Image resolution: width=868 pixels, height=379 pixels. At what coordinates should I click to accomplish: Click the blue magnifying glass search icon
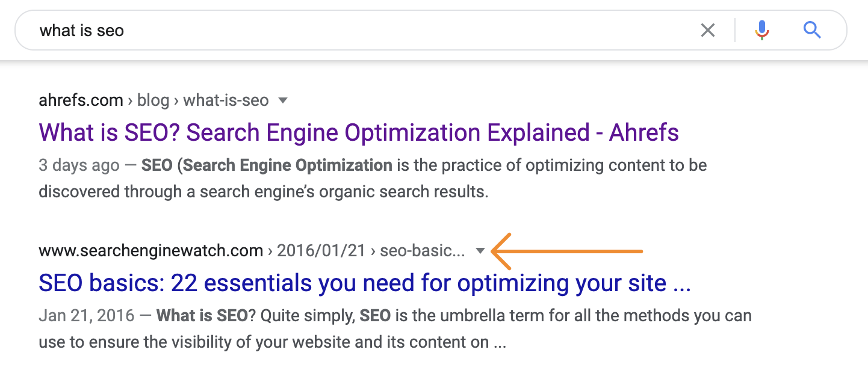coord(811,30)
